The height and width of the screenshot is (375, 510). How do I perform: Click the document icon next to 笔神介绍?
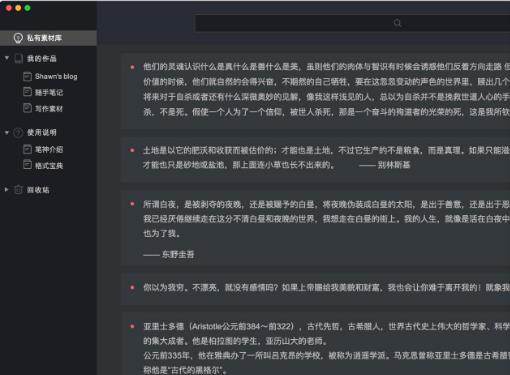pyautogui.click(x=27, y=149)
